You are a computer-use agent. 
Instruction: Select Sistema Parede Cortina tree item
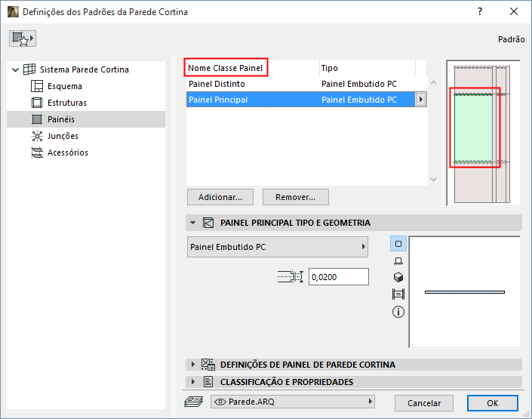85,69
